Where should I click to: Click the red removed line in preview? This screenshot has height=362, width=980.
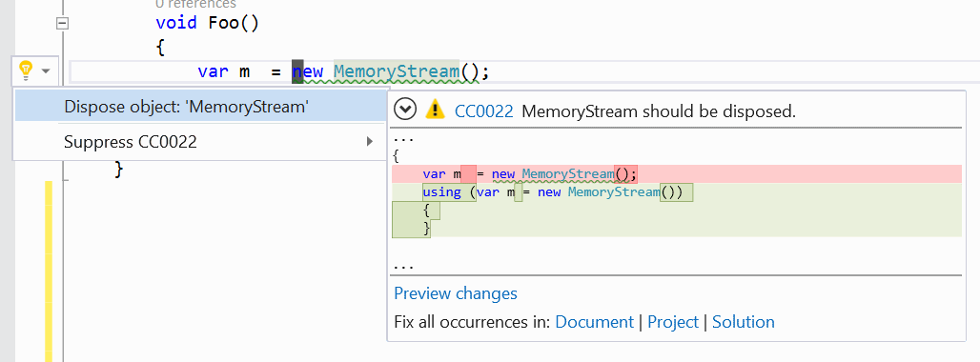[x=676, y=173]
